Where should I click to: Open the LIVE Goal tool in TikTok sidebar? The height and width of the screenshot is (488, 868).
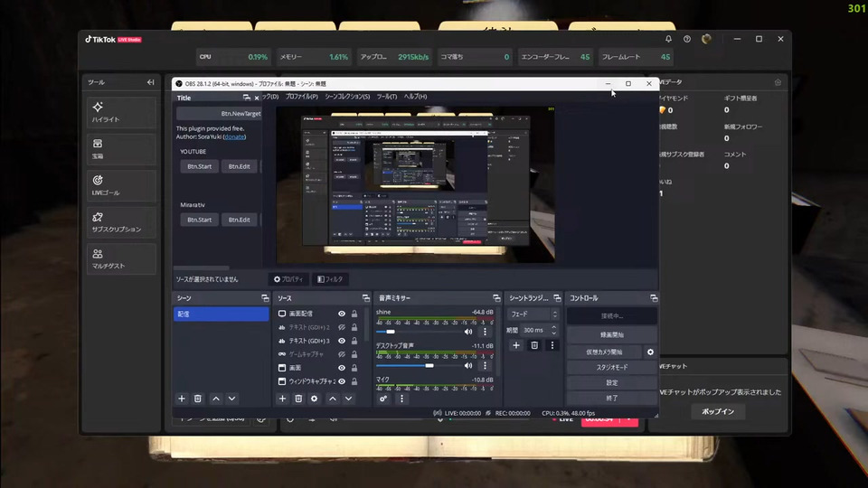click(x=120, y=185)
